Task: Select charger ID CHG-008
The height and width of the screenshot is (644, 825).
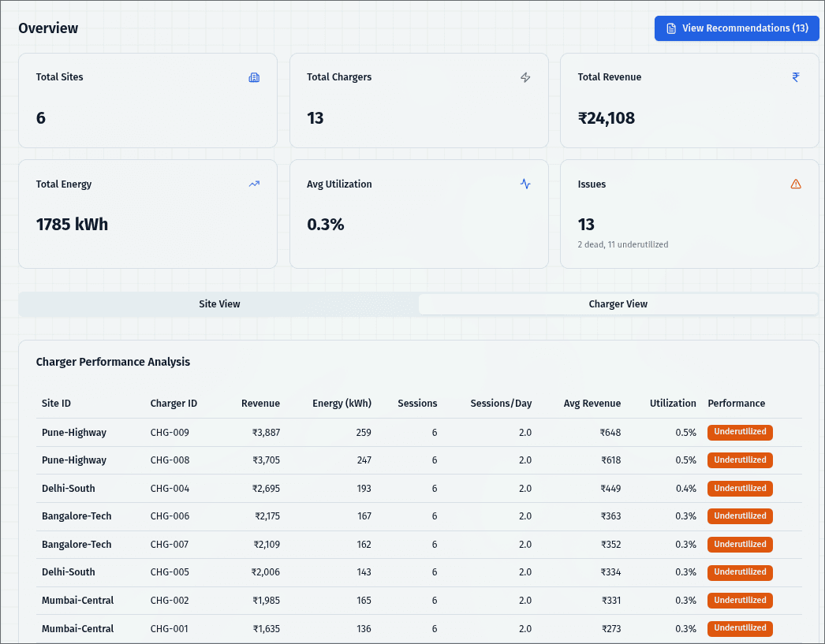Action: (170, 460)
